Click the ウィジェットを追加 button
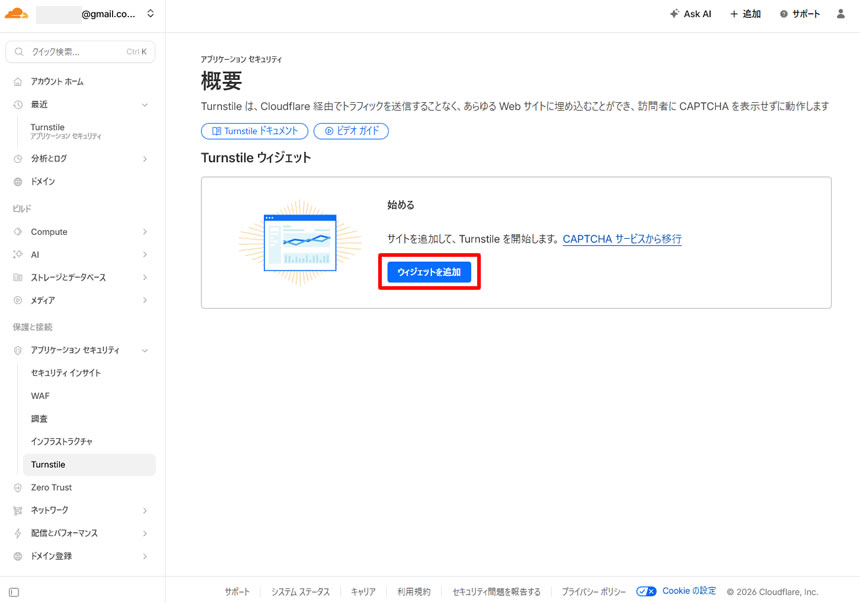The image size is (860, 603). (x=429, y=271)
